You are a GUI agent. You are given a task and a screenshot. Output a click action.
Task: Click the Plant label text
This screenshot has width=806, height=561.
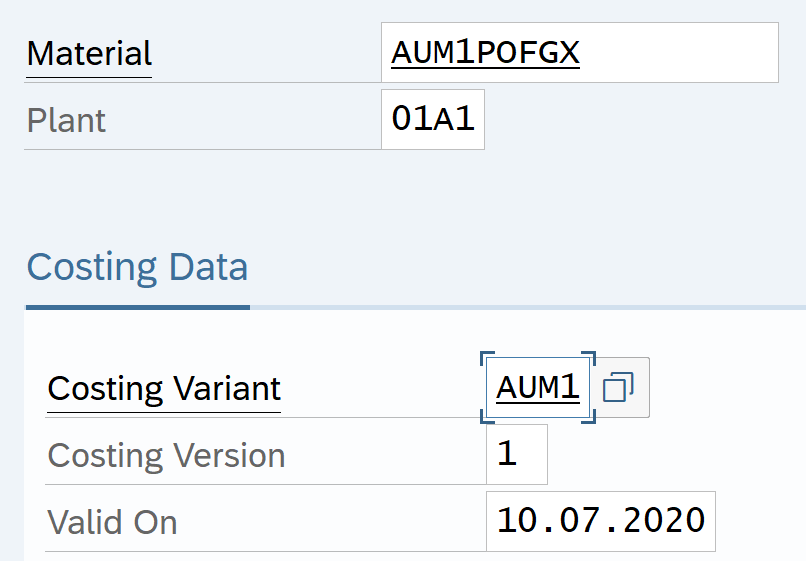66,120
